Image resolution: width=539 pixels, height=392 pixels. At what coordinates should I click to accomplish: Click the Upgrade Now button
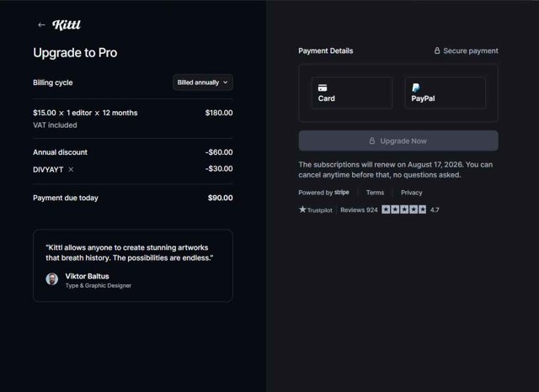coord(398,140)
